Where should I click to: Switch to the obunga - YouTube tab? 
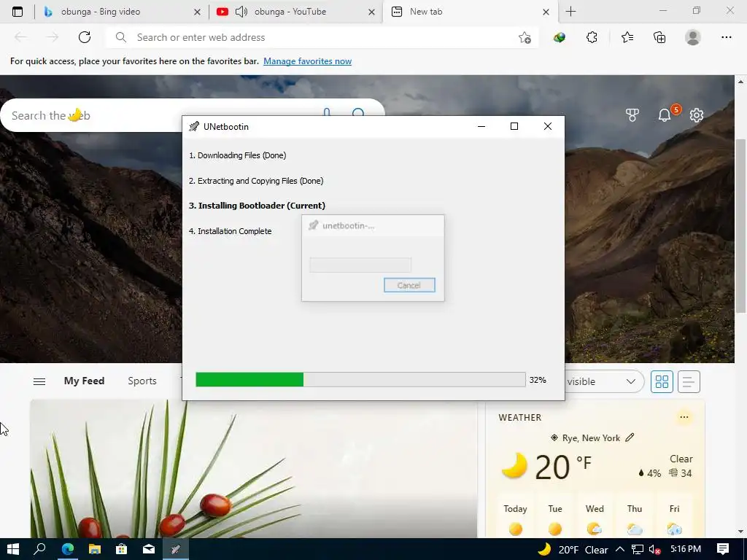pos(295,12)
